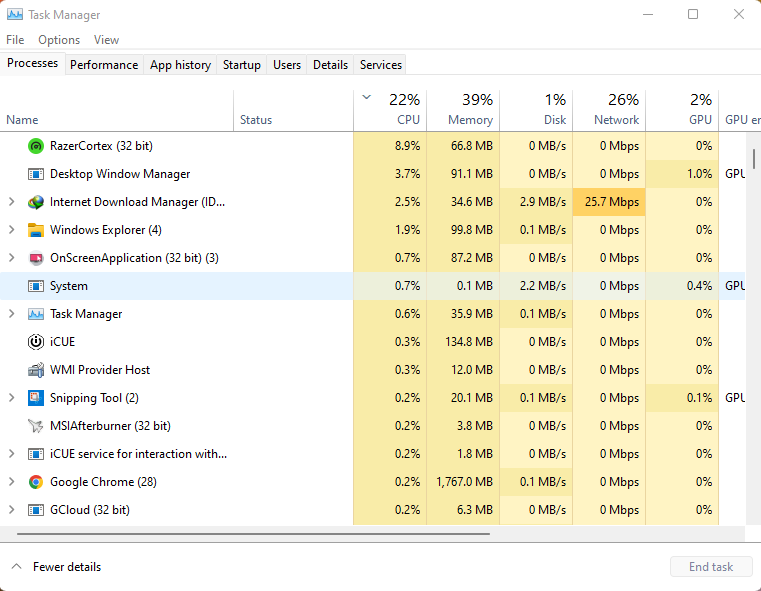Select the Processes tab
Screen dimensions: 761x591
point(33,64)
